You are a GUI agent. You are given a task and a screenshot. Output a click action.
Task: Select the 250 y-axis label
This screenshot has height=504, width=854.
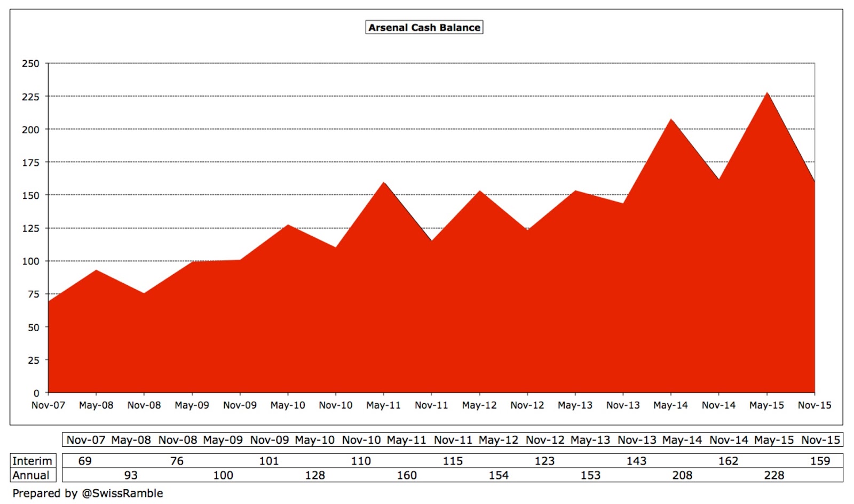(x=30, y=63)
